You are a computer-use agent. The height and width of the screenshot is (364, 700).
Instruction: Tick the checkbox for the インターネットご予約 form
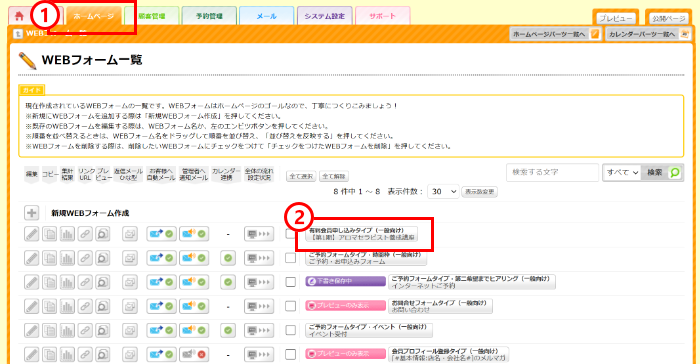(291, 282)
